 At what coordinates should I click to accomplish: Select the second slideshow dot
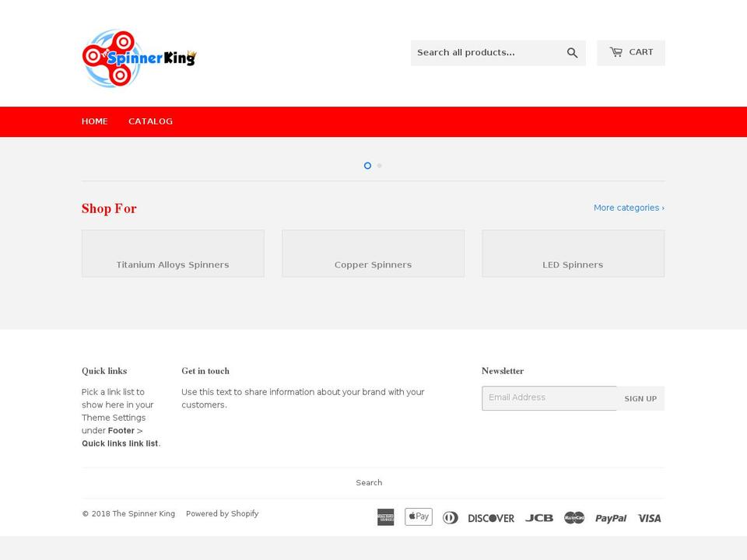379,166
